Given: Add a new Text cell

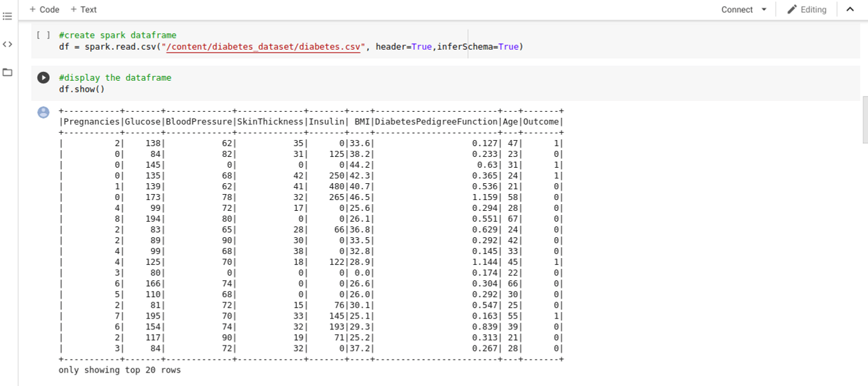Looking at the screenshot, I should pyautogui.click(x=84, y=9).
